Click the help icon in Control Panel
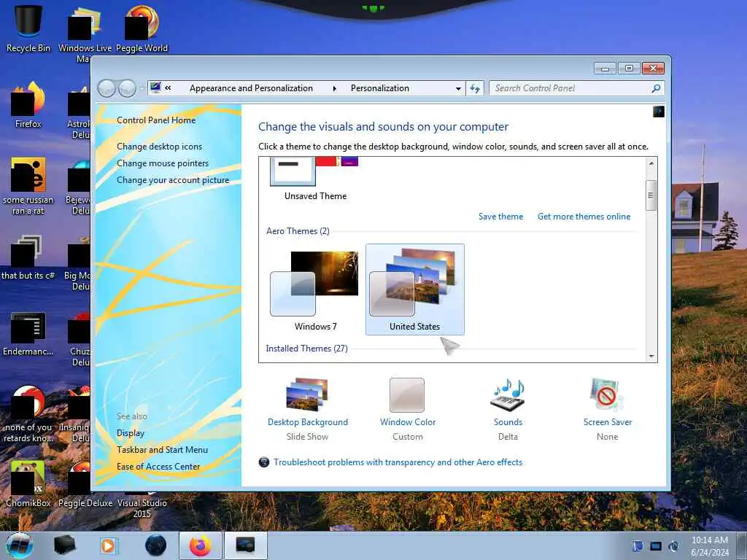 pos(659,112)
